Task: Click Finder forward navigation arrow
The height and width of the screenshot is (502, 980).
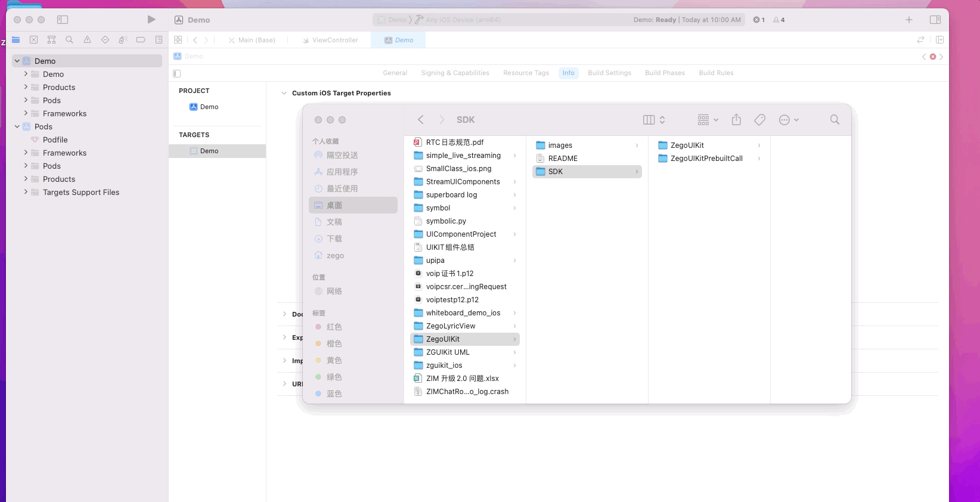Action: [442, 120]
